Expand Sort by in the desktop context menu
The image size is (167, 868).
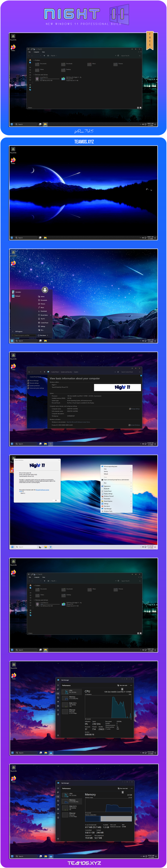[x=117, y=471]
